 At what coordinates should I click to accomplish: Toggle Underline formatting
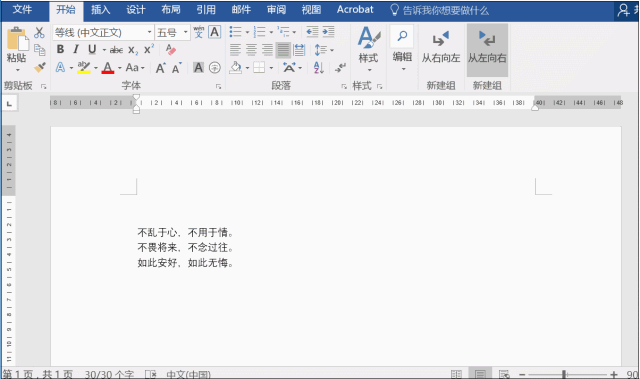pyautogui.click(x=92, y=49)
